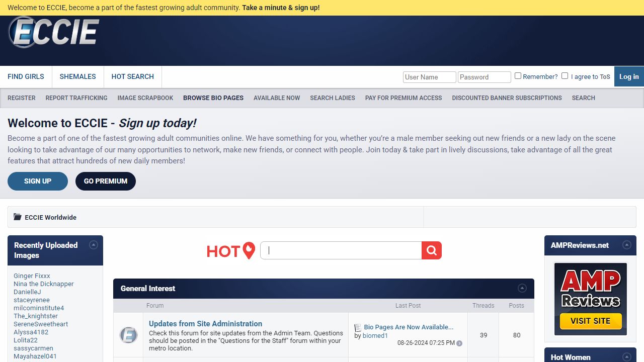Tick the Remember? checkbox
The height and width of the screenshot is (362, 644).
point(518,76)
